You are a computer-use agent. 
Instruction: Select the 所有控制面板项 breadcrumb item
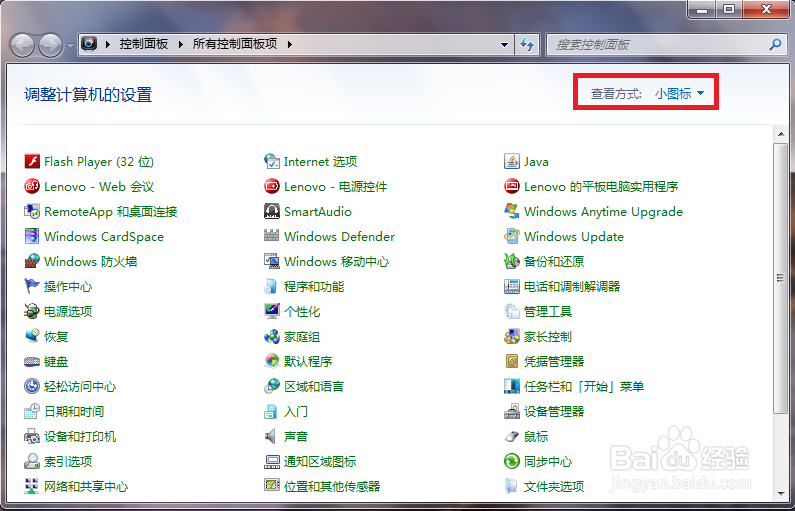tap(235, 44)
